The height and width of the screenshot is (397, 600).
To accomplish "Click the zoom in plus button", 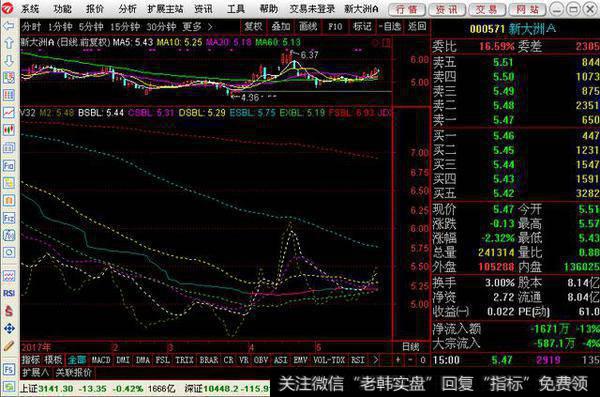I will pyautogui.click(x=398, y=360).
